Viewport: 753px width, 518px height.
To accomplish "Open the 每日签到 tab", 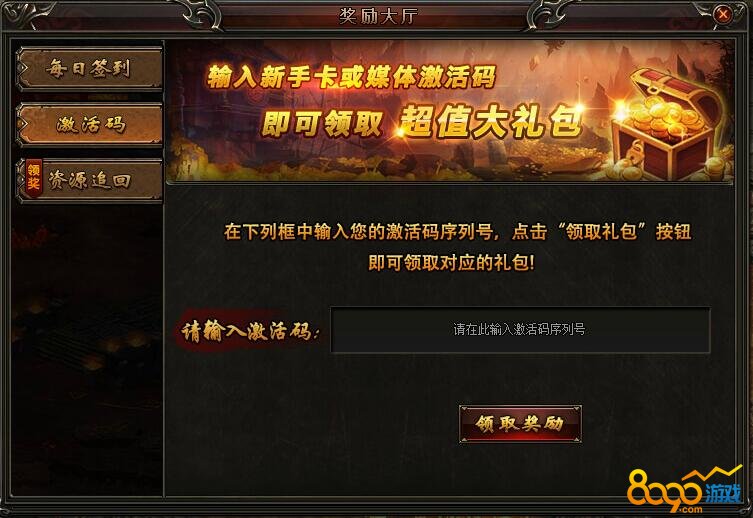I will point(90,68).
